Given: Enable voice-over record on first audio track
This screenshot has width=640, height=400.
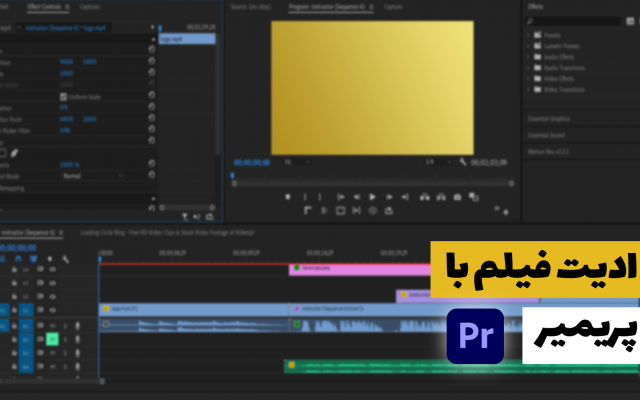Looking at the screenshot, I should (x=78, y=326).
